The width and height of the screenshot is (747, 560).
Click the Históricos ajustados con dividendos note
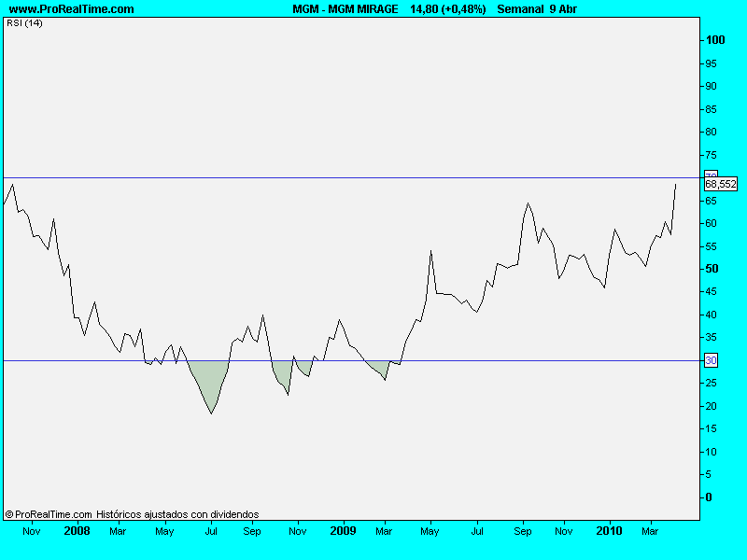tap(177, 514)
